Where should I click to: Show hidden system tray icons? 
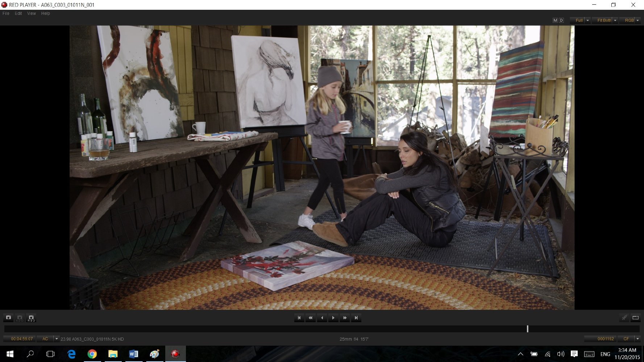tap(520, 354)
